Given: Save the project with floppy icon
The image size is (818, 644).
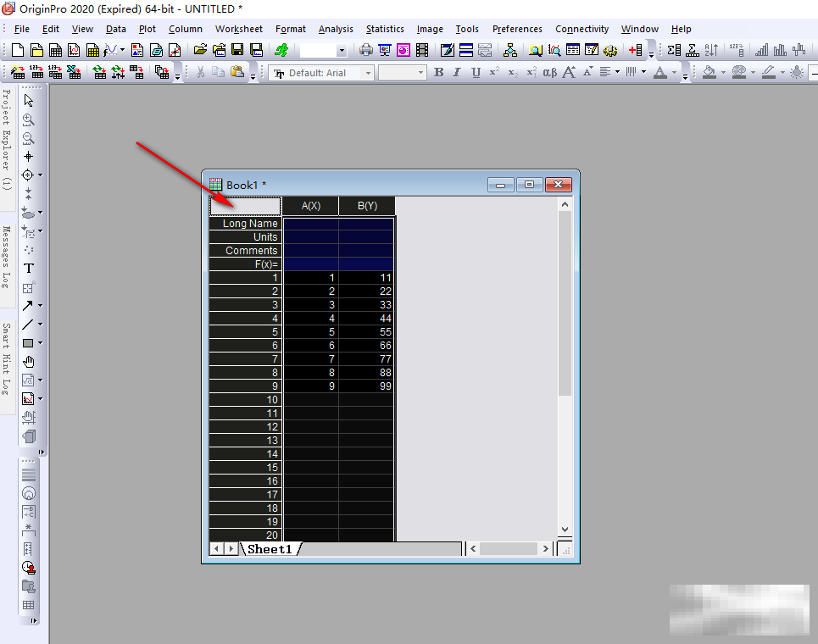Looking at the screenshot, I should coord(237,50).
